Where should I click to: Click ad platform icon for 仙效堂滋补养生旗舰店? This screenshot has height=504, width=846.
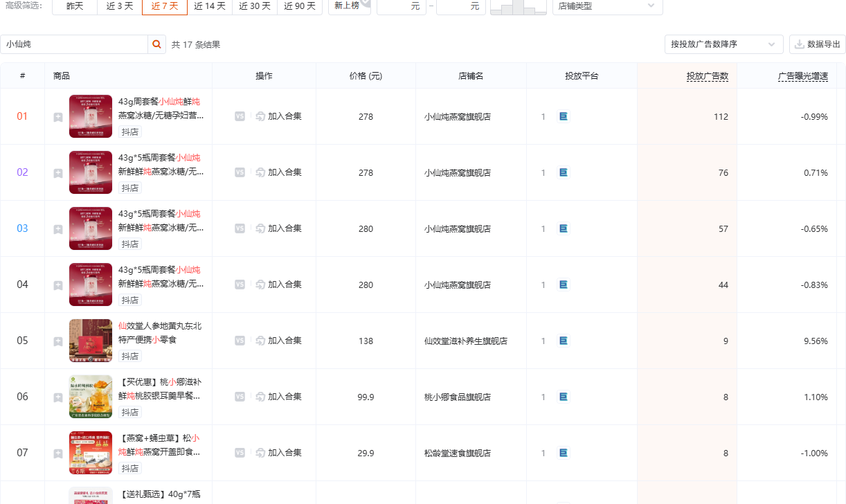coord(564,341)
